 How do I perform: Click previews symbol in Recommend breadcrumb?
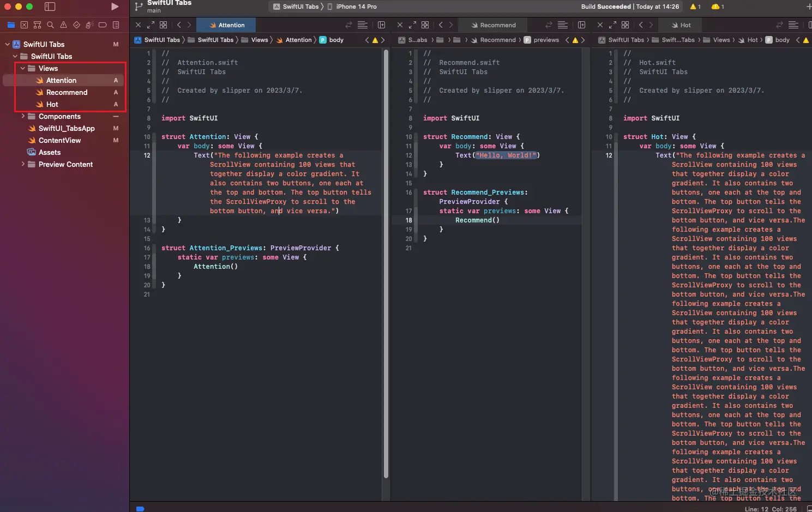[x=542, y=40]
